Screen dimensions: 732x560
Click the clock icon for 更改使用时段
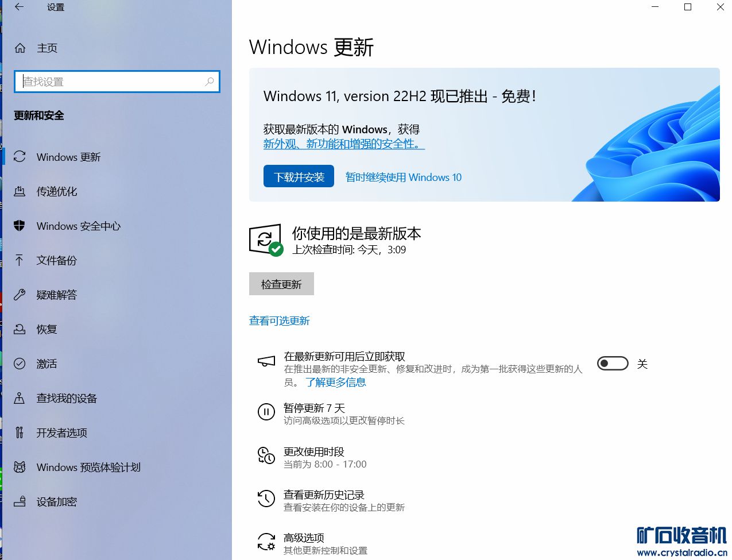click(266, 455)
